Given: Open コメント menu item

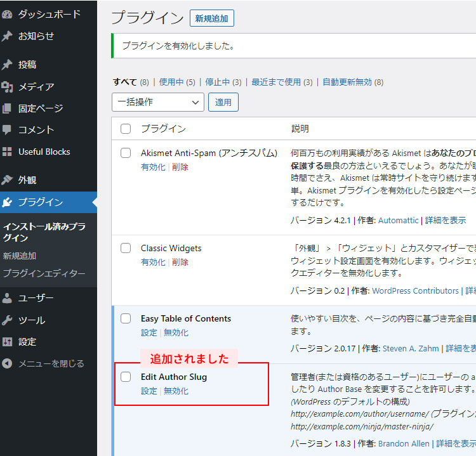Looking at the screenshot, I should (36, 130).
